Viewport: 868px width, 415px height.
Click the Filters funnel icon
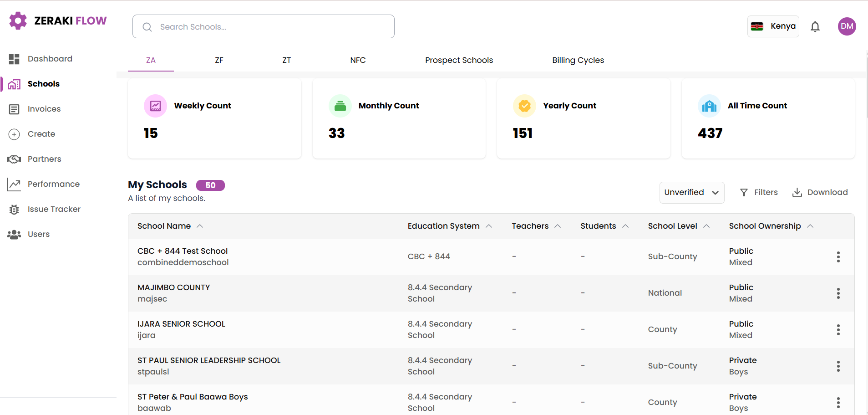(744, 192)
